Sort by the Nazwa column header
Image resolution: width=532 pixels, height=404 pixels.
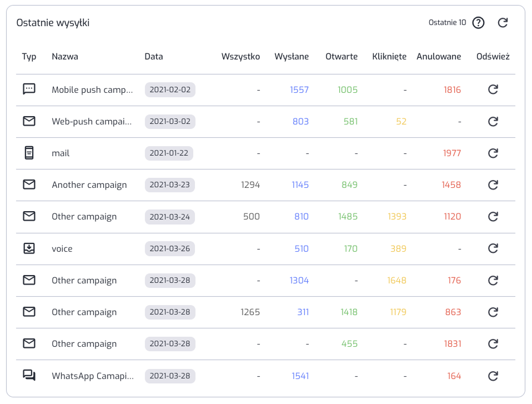pos(65,57)
